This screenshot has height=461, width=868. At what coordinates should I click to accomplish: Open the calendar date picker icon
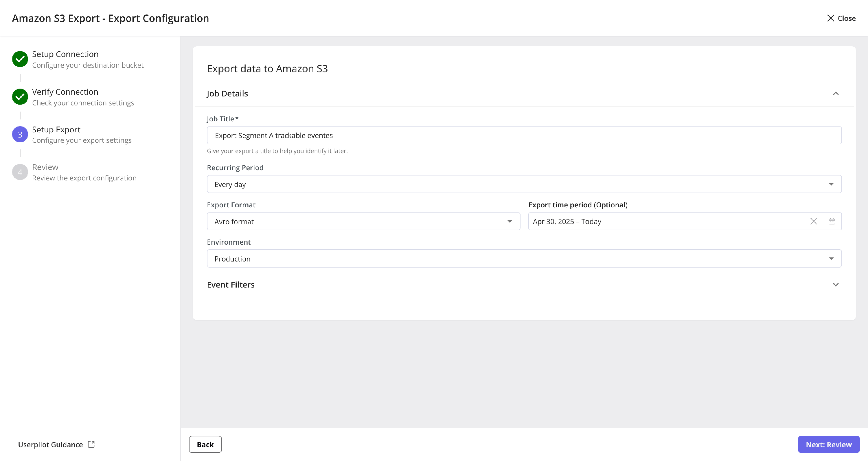[x=832, y=221]
